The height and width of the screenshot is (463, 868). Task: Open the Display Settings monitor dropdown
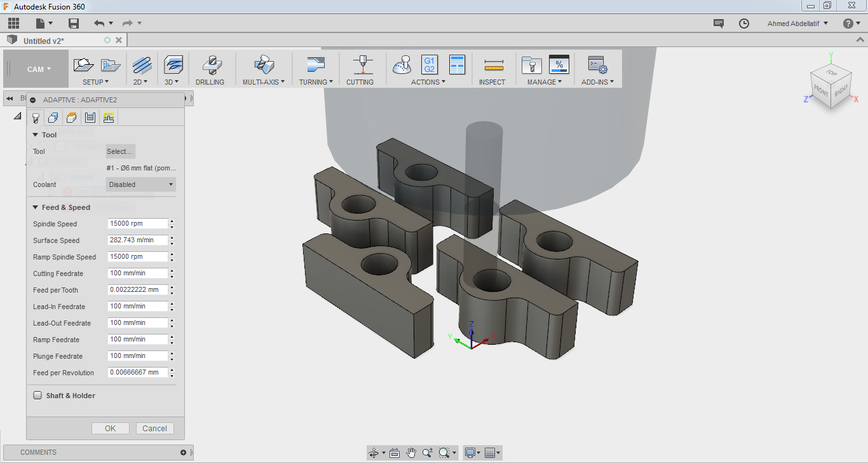(x=472, y=453)
